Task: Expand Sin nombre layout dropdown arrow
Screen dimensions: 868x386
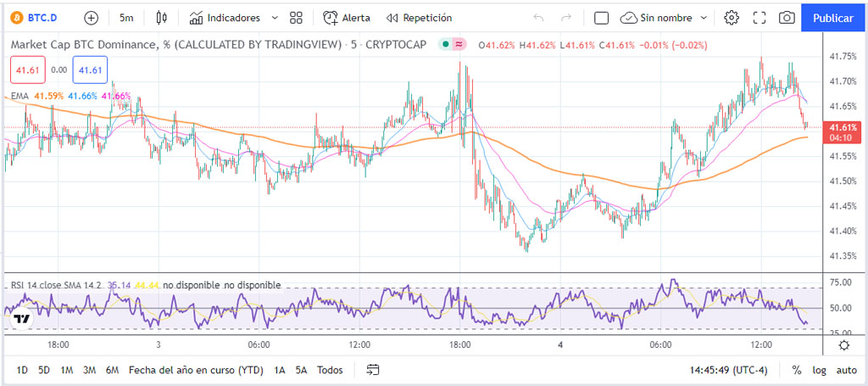Action: coord(704,18)
